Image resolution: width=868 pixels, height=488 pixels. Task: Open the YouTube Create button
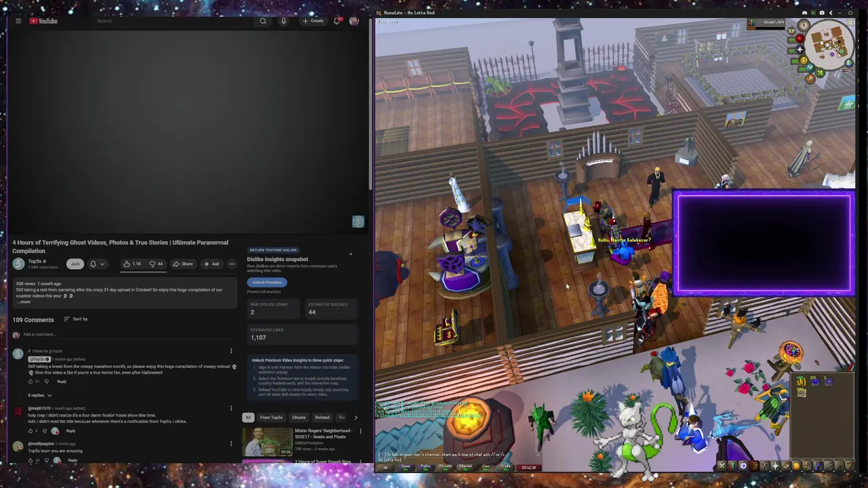pyautogui.click(x=313, y=21)
